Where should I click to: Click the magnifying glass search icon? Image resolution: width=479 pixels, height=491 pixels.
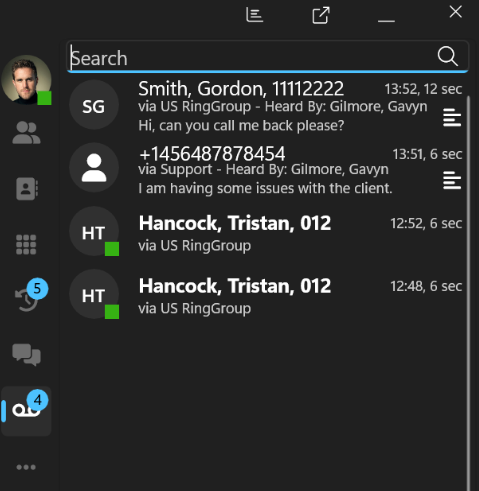(x=447, y=56)
